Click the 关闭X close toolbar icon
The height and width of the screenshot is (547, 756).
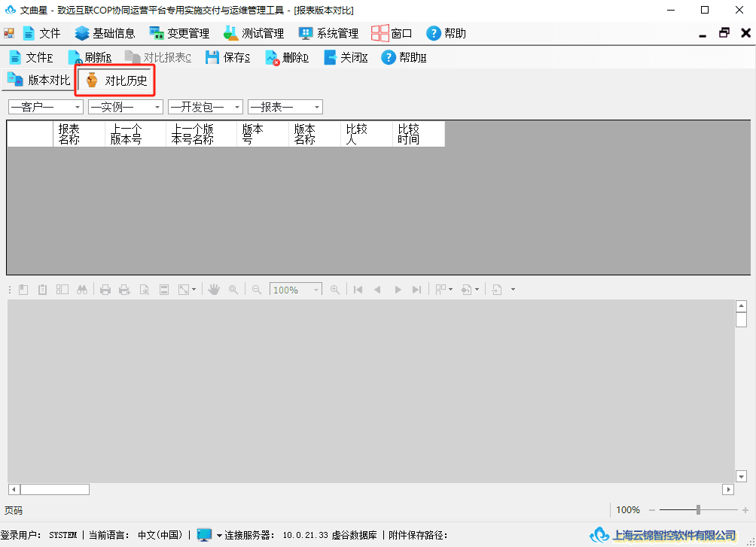[330, 57]
